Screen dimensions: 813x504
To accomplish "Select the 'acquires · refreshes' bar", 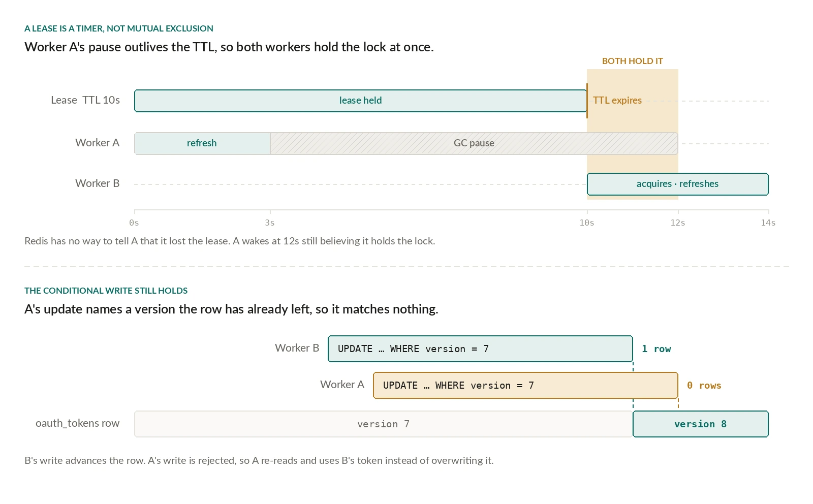I will 677,184.
